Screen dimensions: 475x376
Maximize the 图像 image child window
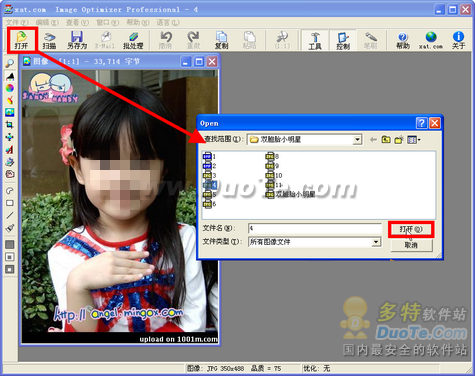199,62
